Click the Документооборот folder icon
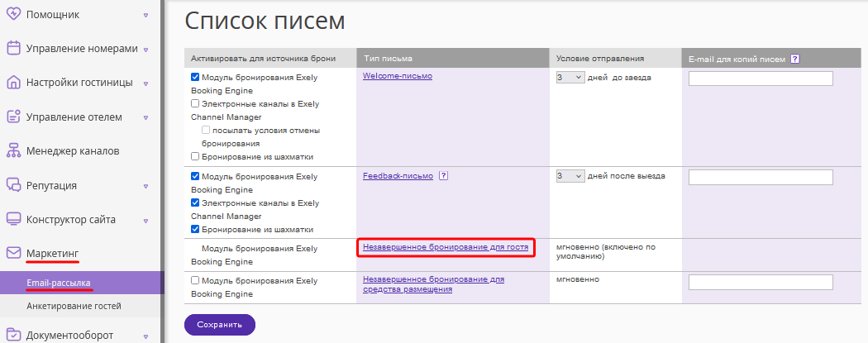This screenshot has height=343, width=868. [13, 335]
